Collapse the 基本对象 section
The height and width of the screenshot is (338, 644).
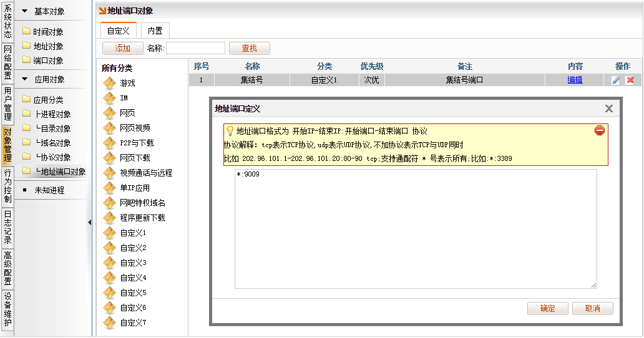(25, 11)
